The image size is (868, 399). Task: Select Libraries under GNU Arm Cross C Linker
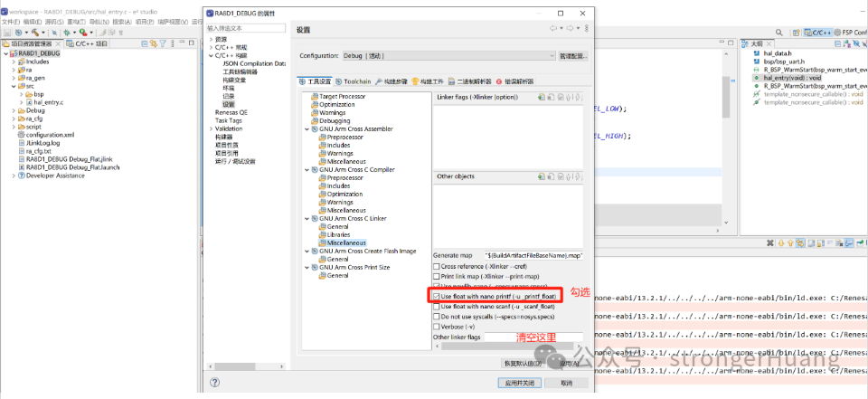(x=338, y=234)
